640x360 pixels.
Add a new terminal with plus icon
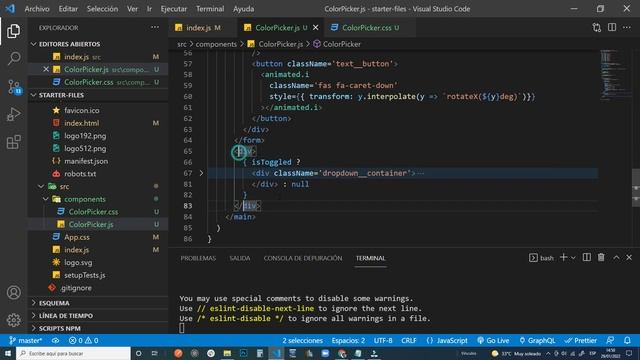coord(564,258)
